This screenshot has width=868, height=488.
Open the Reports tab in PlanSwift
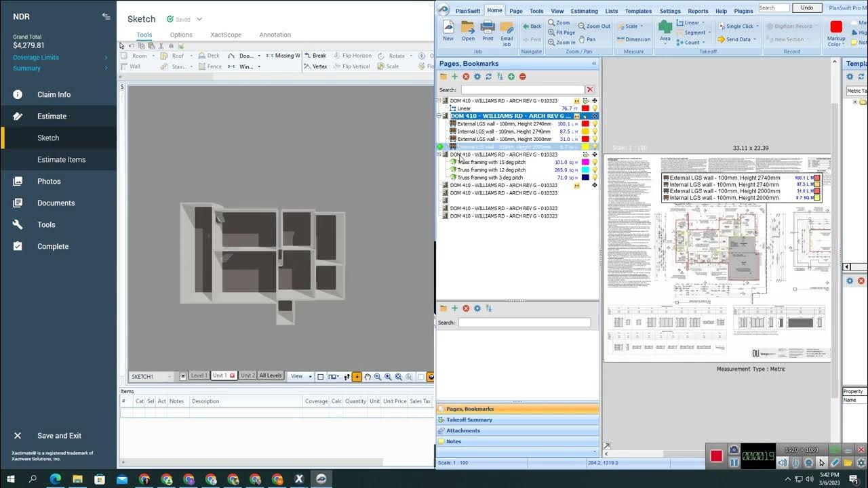698,11
